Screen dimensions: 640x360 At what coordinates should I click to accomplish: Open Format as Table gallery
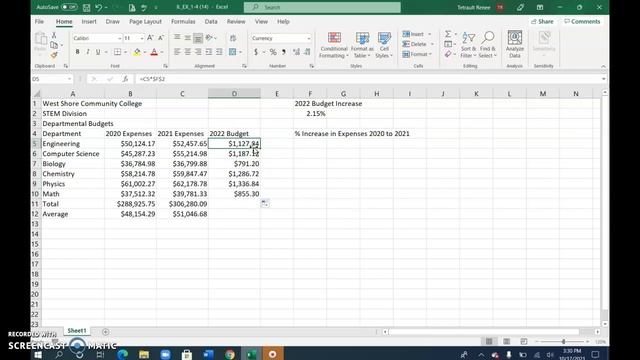tap(362, 45)
